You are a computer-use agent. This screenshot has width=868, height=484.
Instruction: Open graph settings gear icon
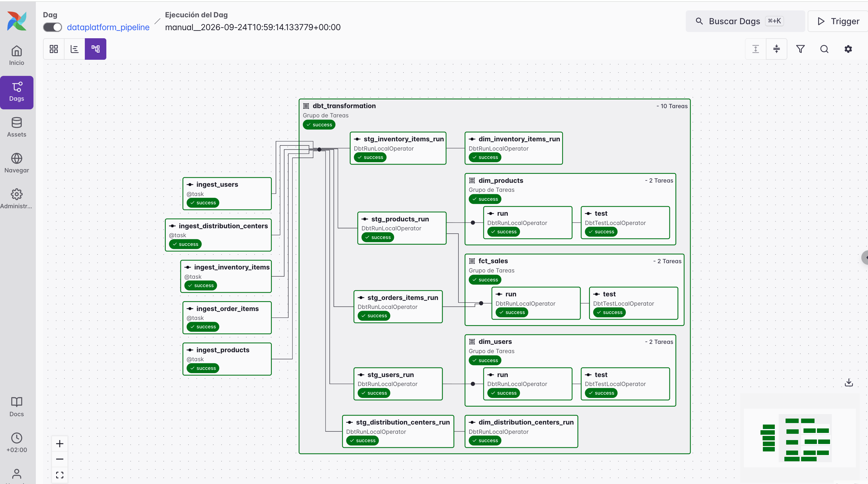click(x=848, y=49)
